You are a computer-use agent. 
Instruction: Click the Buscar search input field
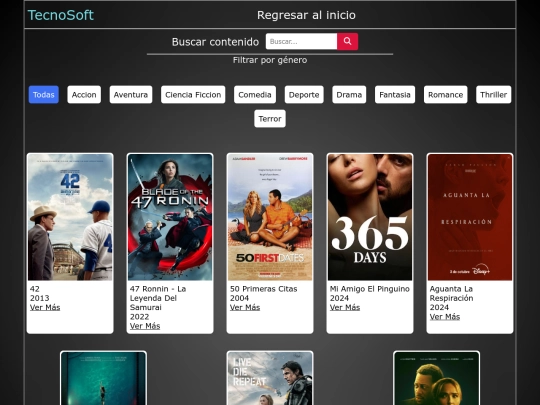point(301,41)
